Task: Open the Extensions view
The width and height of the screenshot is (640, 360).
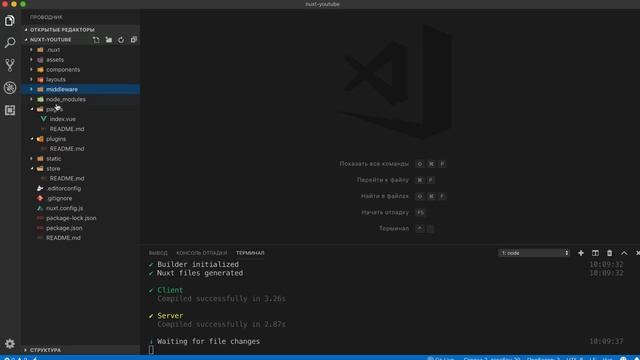Action: (x=10, y=110)
